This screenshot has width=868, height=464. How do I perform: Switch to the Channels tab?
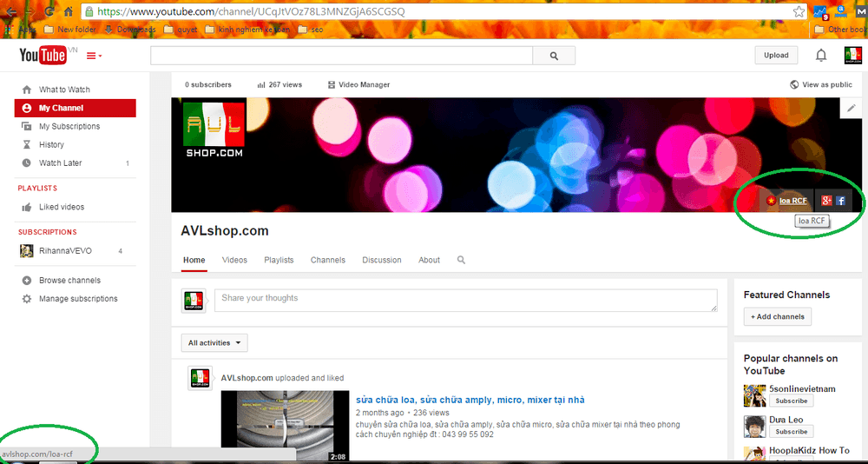tap(328, 260)
